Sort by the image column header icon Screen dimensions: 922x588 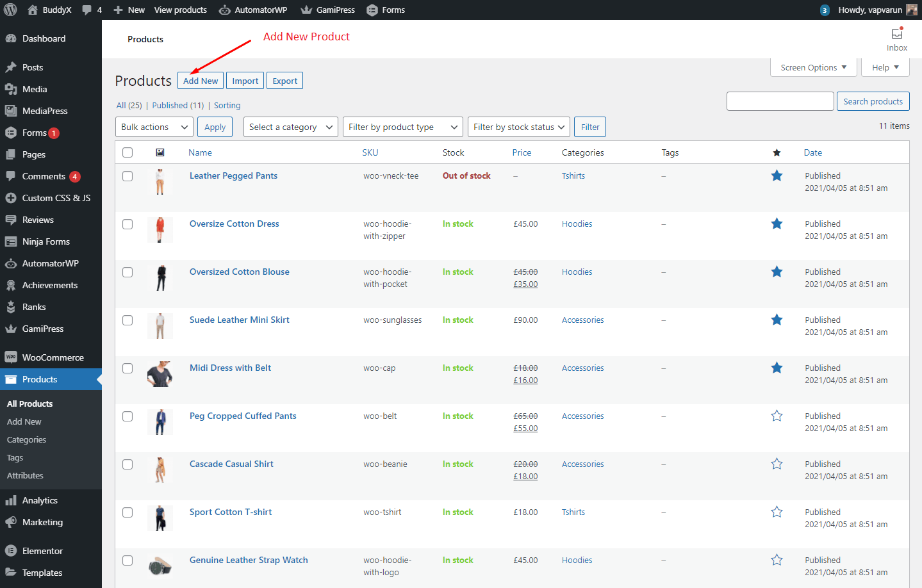pyautogui.click(x=160, y=152)
